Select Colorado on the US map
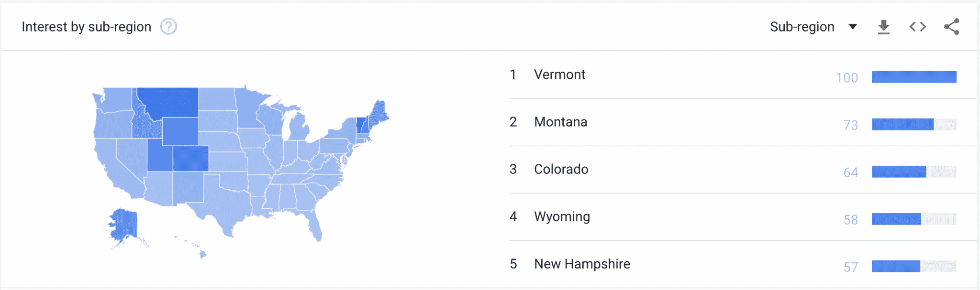The width and height of the screenshot is (980, 290). tap(190, 158)
